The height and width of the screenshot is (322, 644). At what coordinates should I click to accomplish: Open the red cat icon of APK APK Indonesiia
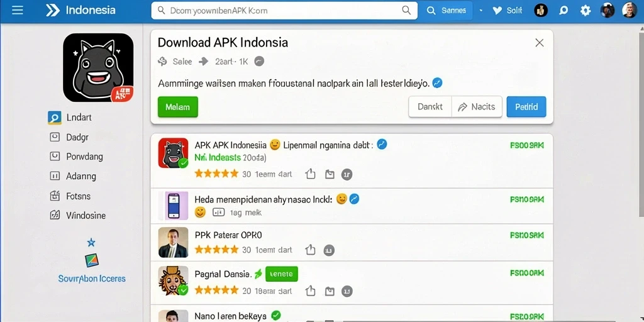pyautogui.click(x=174, y=153)
